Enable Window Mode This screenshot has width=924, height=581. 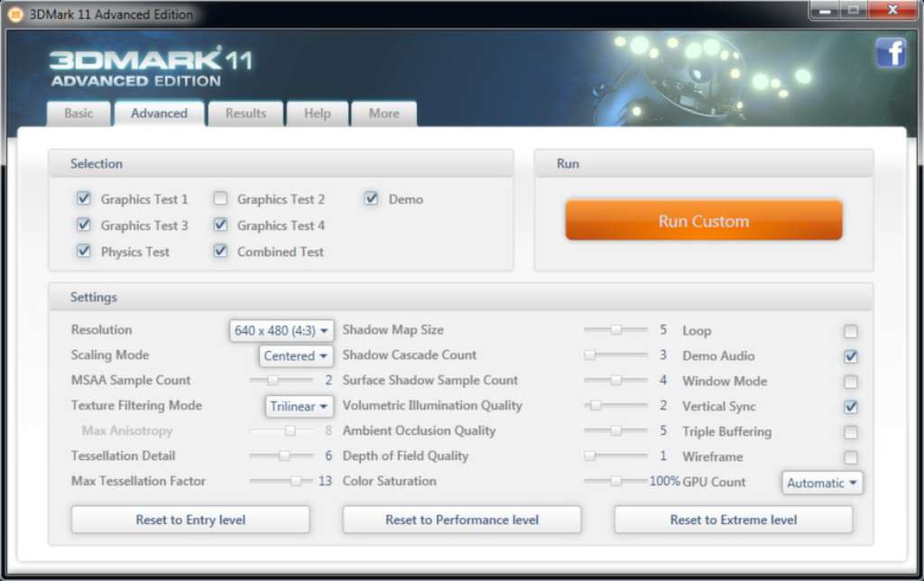pos(850,382)
